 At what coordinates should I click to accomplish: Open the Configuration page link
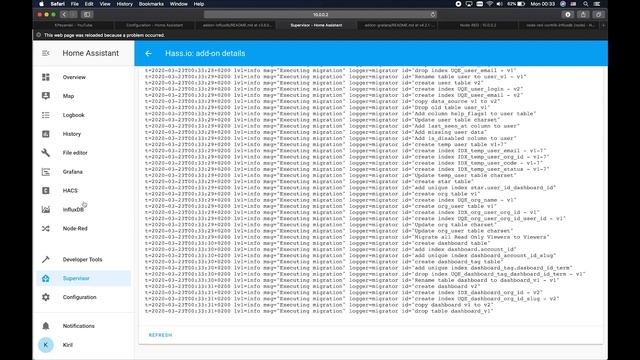coord(80,297)
